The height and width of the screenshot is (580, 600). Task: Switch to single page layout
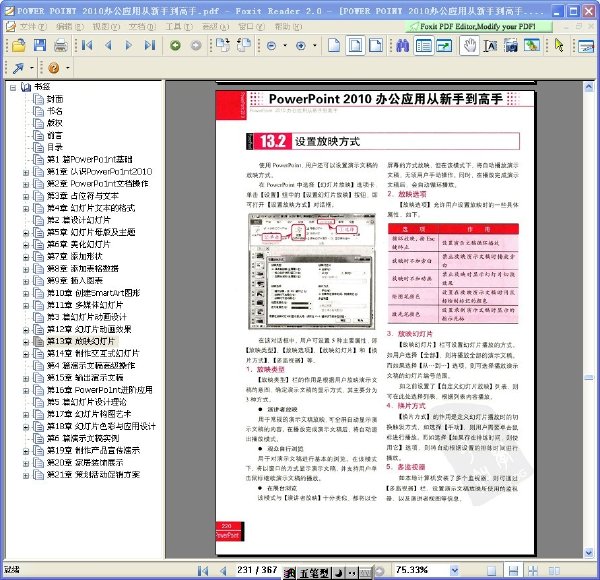tap(491, 571)
